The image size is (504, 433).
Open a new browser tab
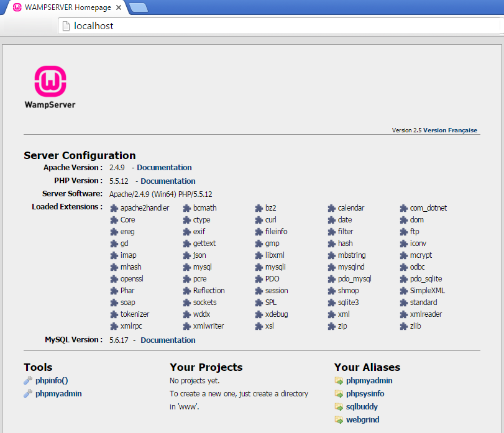pos(139,7)
